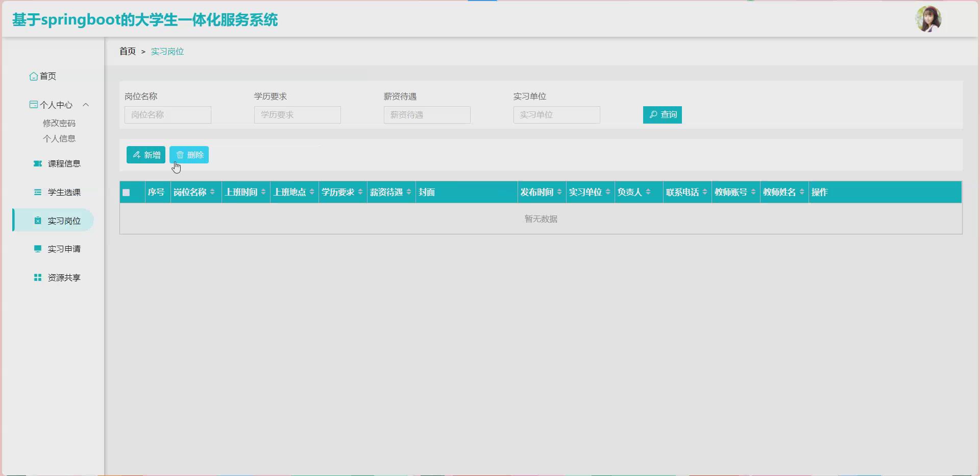Screen dimensions: 980x476
Task: Click the 课程信息 ticket icon
Action: click(37, 163)
